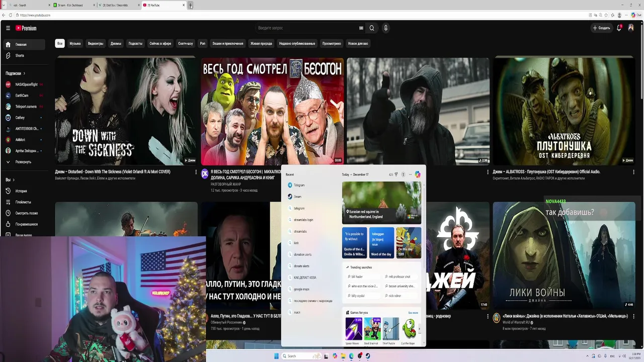This screenshot has width=644, height=362.
Task: Select the Новое для вас chip
Action: [358, 44]
